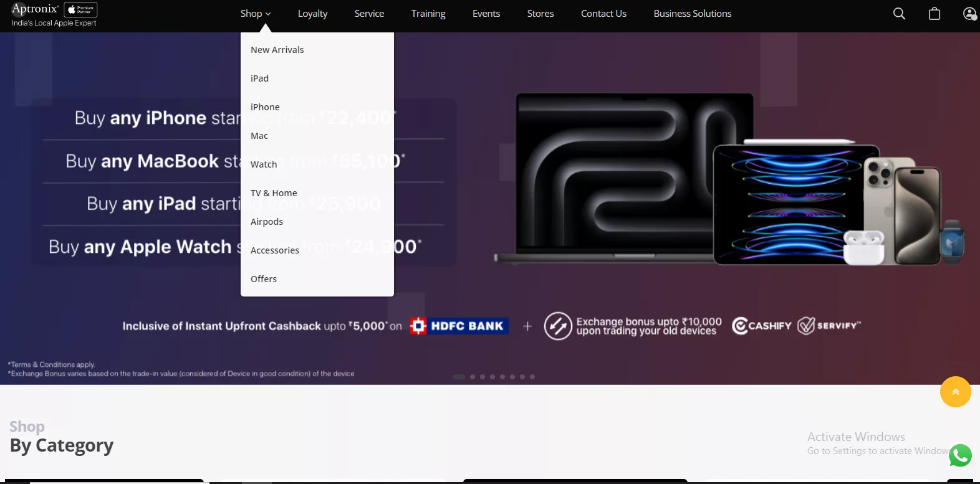Click the '*Terms & Conditions apply.' text
This screenshot has width=980, height=484.
point(51,364)
